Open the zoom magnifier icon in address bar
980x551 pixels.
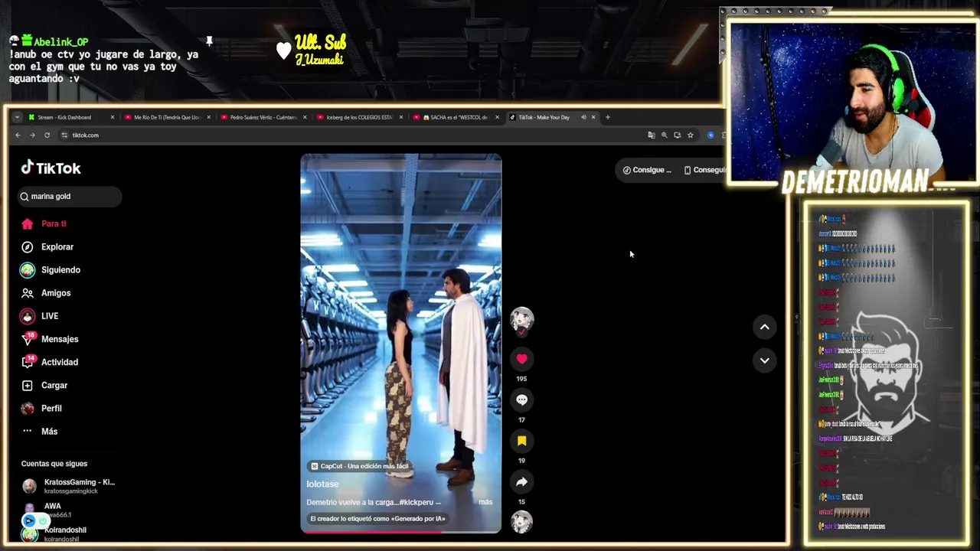(x=665, y=135)
